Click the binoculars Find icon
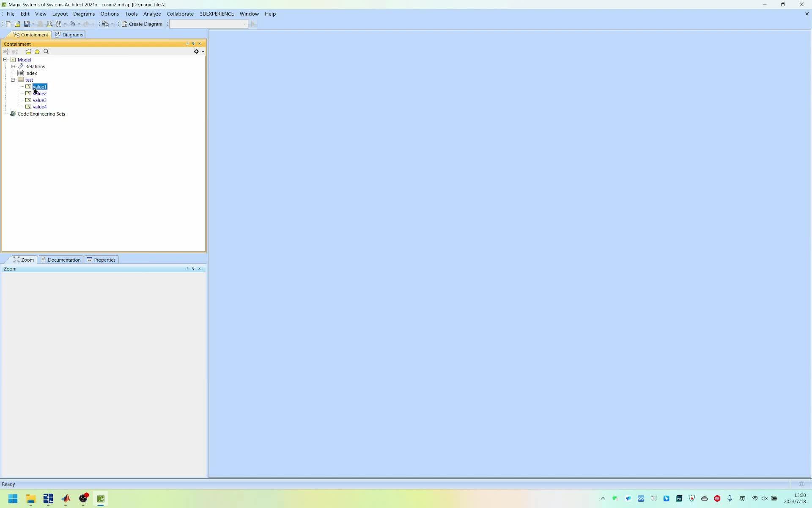The width and height of the screenshot is (812, 508). point(59,24)
